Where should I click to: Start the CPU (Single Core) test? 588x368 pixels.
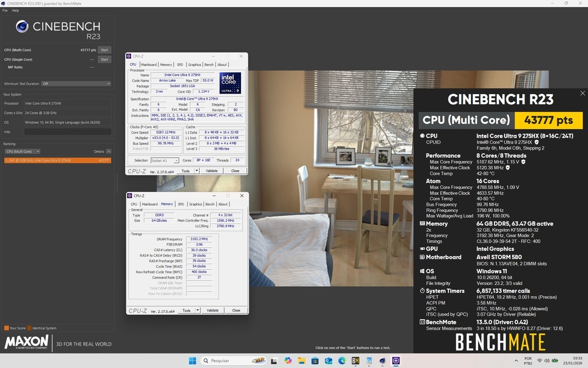pos(104,59)
